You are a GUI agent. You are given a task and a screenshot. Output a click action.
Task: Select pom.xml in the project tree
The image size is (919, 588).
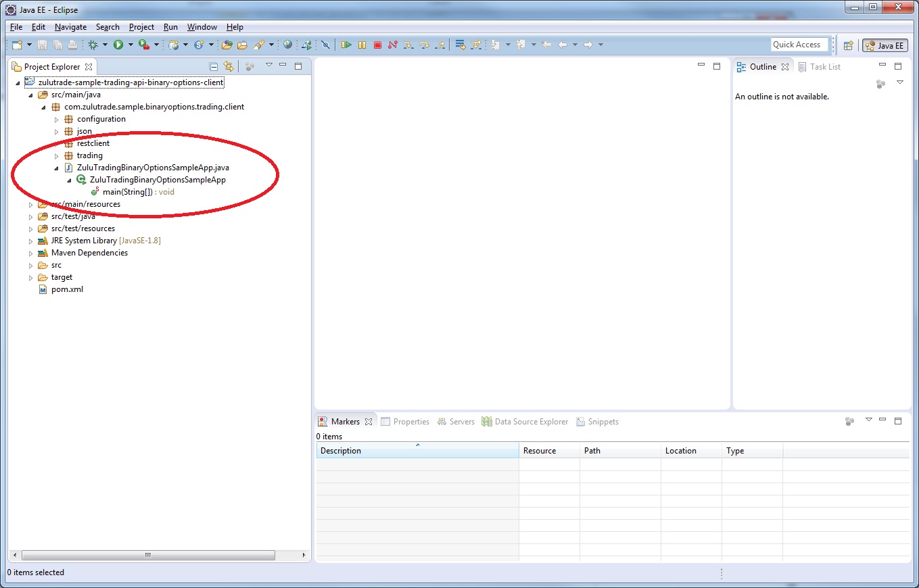coord(67,289)
